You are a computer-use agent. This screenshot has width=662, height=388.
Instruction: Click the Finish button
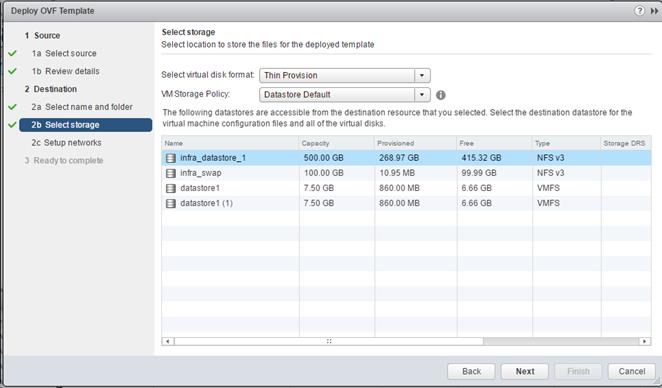click(x=578, y=371)
